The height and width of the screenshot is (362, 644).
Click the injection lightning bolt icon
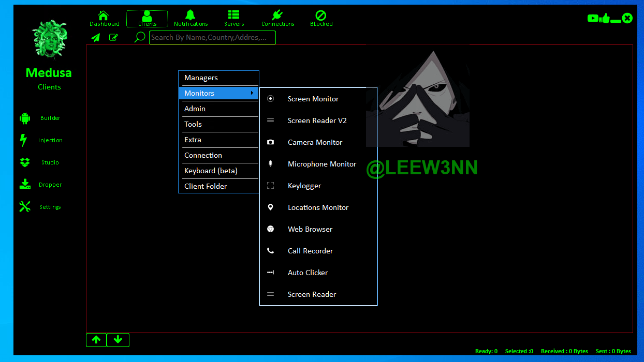point(23,140)
